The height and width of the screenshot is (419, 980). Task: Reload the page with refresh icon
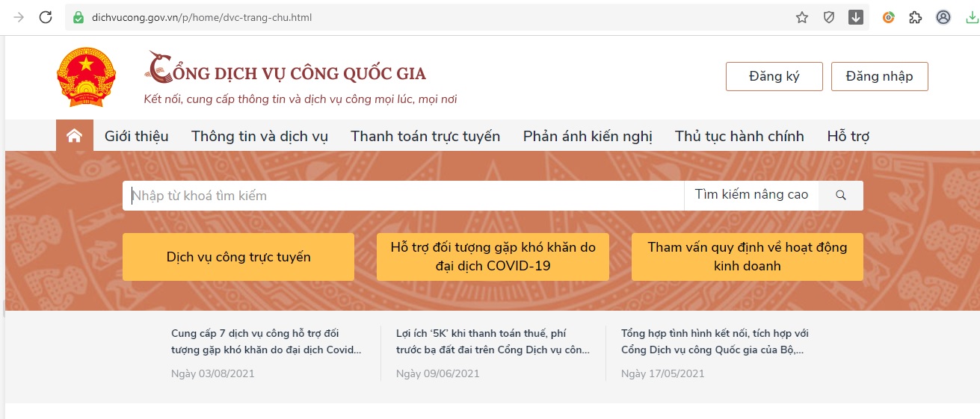coord(46,17)
